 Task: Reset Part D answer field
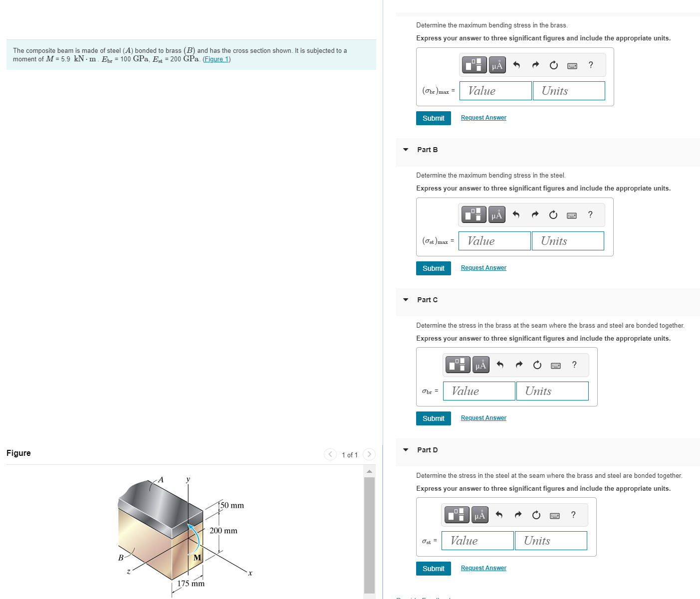click(x=536, y=515)
